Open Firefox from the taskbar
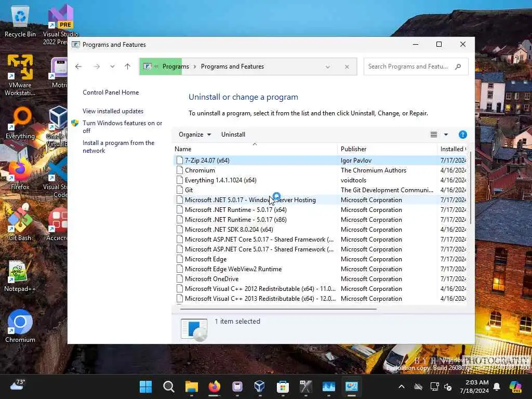Screen dimensions: 532x399 click(214, 387)
